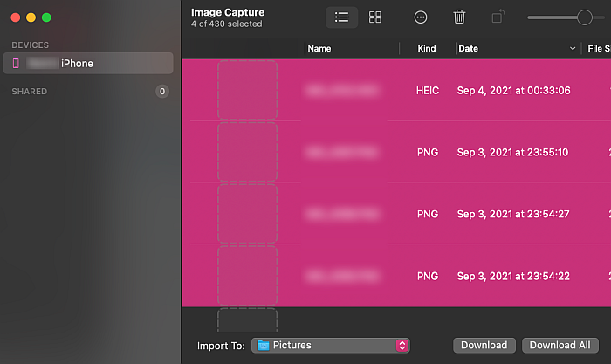Screen dimensions: 611x364
Task: Click the Import To popup arrows
Action: pos(402,346)
